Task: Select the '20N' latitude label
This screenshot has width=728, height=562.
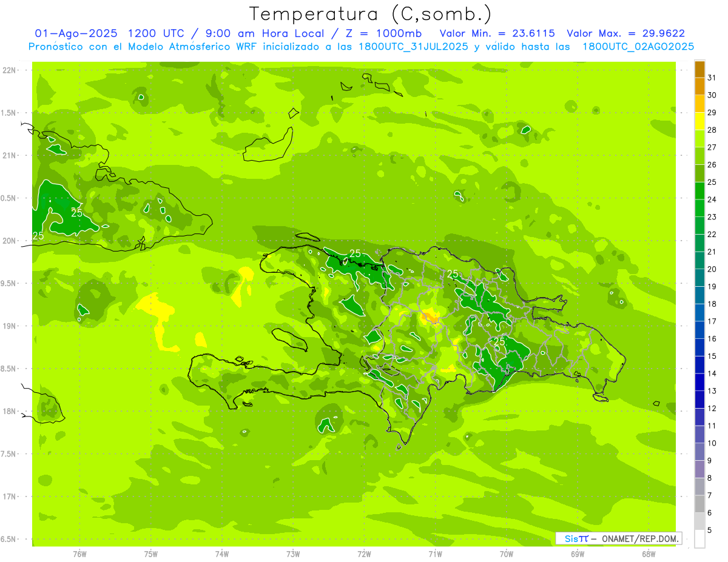Action: [x=8, y=241]
